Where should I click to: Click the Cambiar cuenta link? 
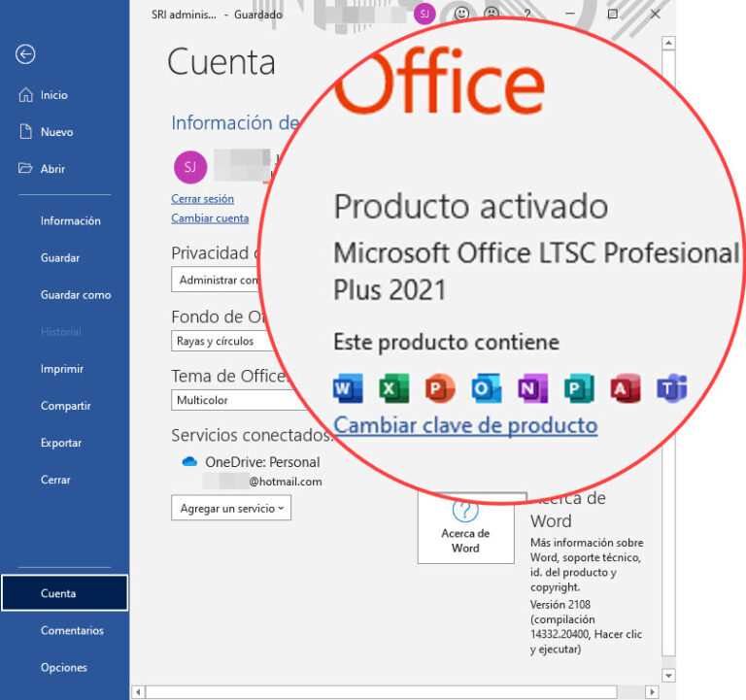pyautogui.click(x=210, y=218)
